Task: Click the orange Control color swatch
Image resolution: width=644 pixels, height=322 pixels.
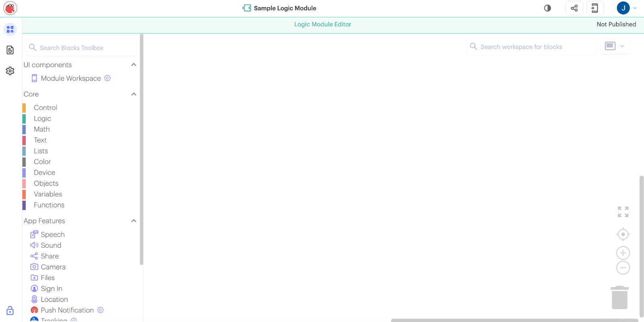Action: 24,107
